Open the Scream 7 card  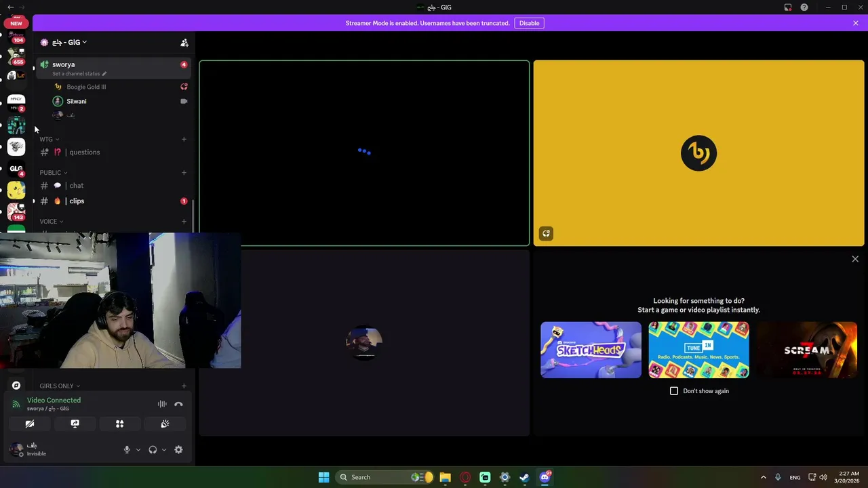(807, 350)
